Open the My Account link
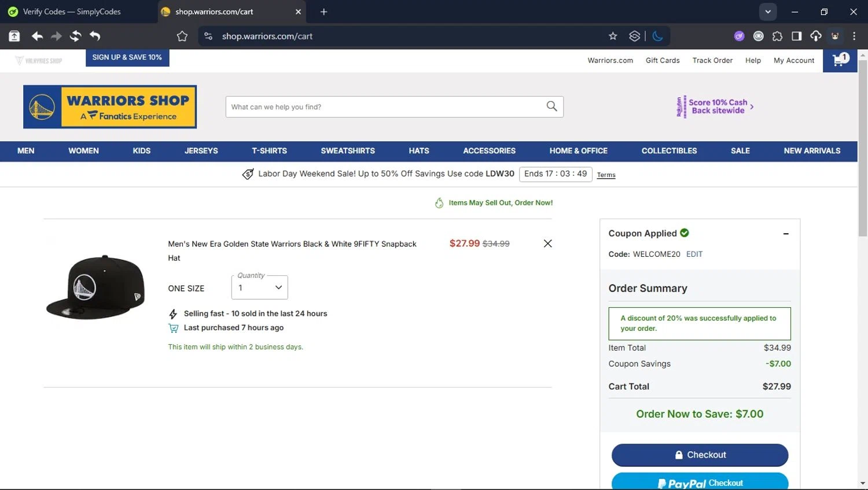This screenshot has height=490, width=868. (x=794, y=61)
